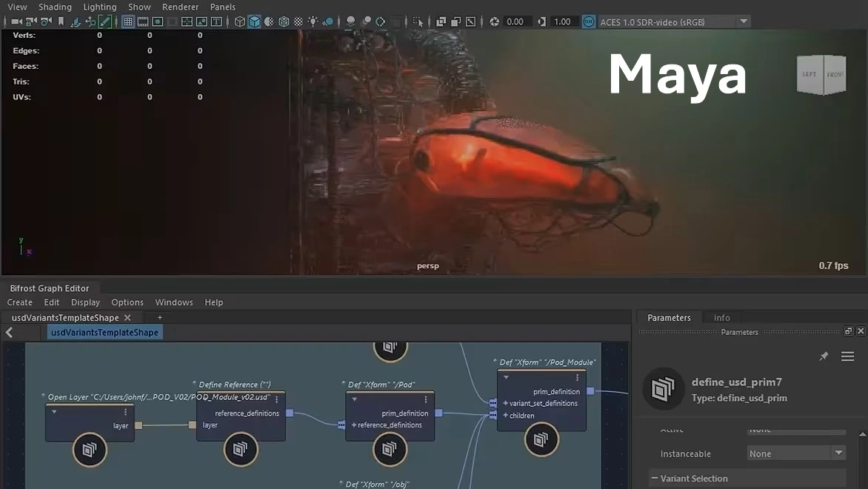
Task: Click the back arrow in graph breadcrumb
Action: 10,332
